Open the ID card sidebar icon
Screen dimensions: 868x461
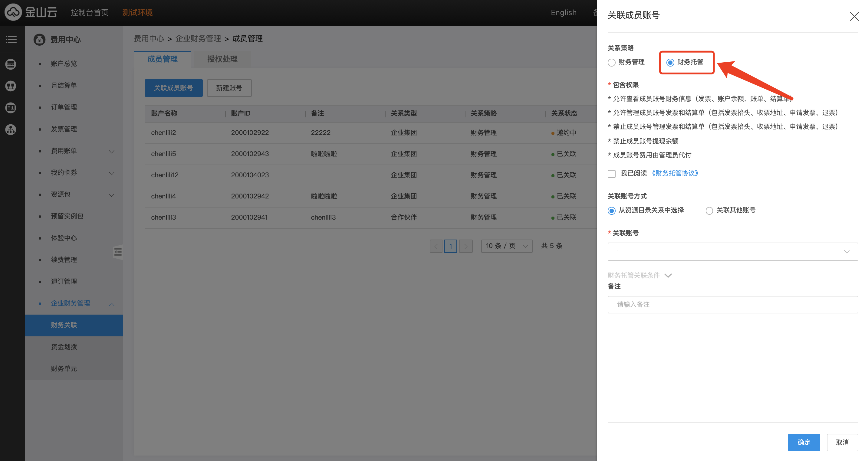pos(11,108)
